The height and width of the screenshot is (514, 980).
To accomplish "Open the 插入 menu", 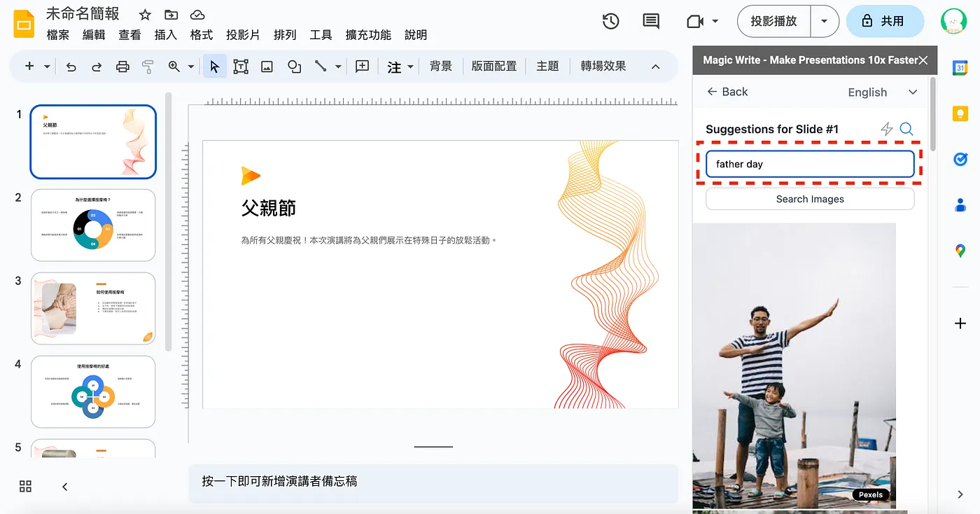I will [165, 35].
